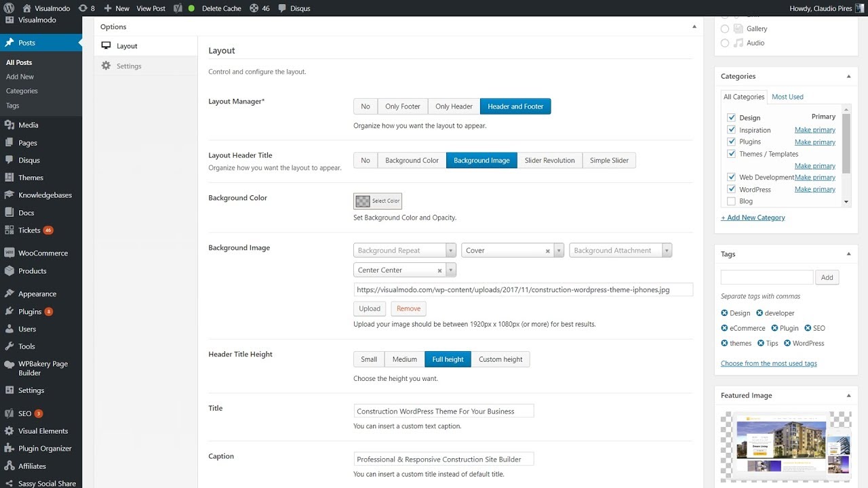Open the Background Attachment dropdown
Image resolution: width=868 pixels, height=488 pixels.
tap(620, 250)
